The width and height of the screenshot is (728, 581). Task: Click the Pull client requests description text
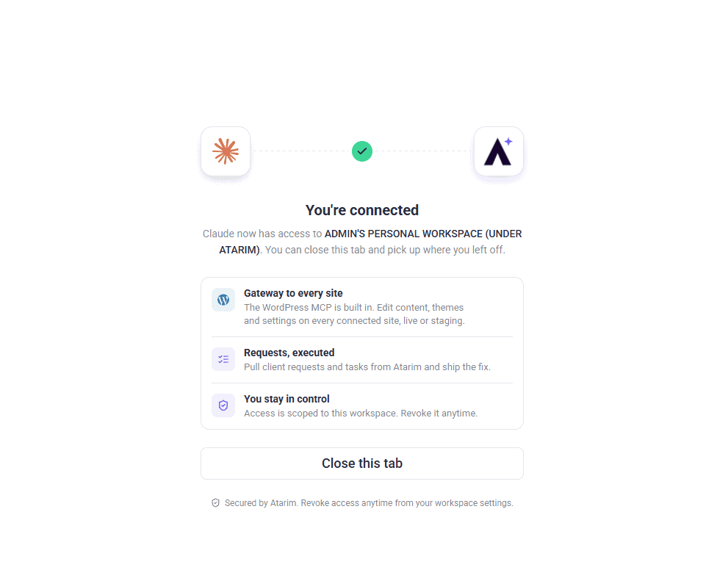[367, 367]
